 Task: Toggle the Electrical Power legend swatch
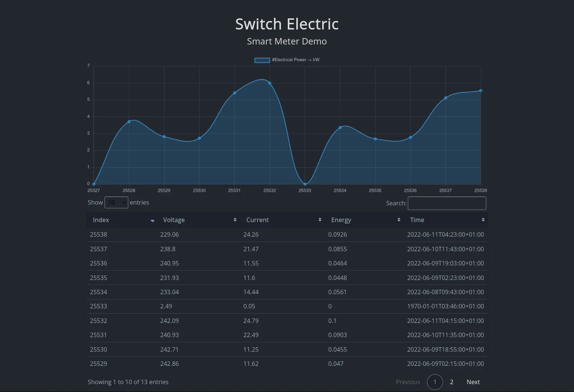262,60
